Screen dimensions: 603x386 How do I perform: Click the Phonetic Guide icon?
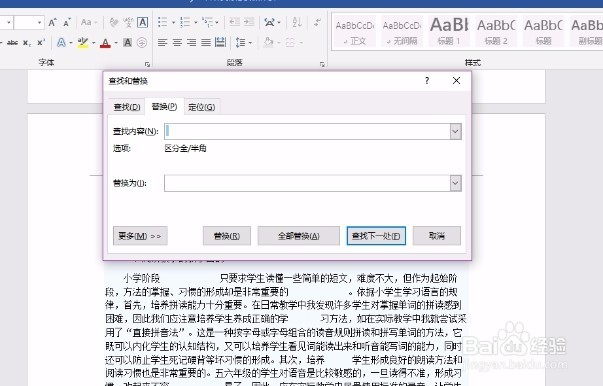[x=128, y=22]
